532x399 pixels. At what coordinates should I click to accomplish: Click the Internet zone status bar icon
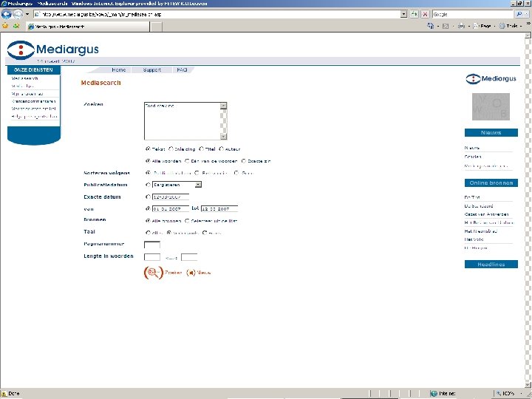pos(433,394)
